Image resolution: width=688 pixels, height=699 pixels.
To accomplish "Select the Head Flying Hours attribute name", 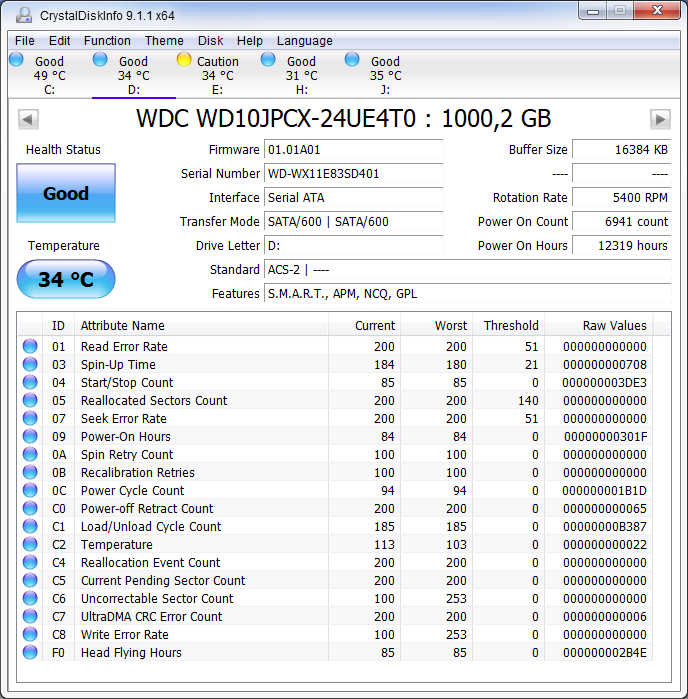I will tap(131, 652).
